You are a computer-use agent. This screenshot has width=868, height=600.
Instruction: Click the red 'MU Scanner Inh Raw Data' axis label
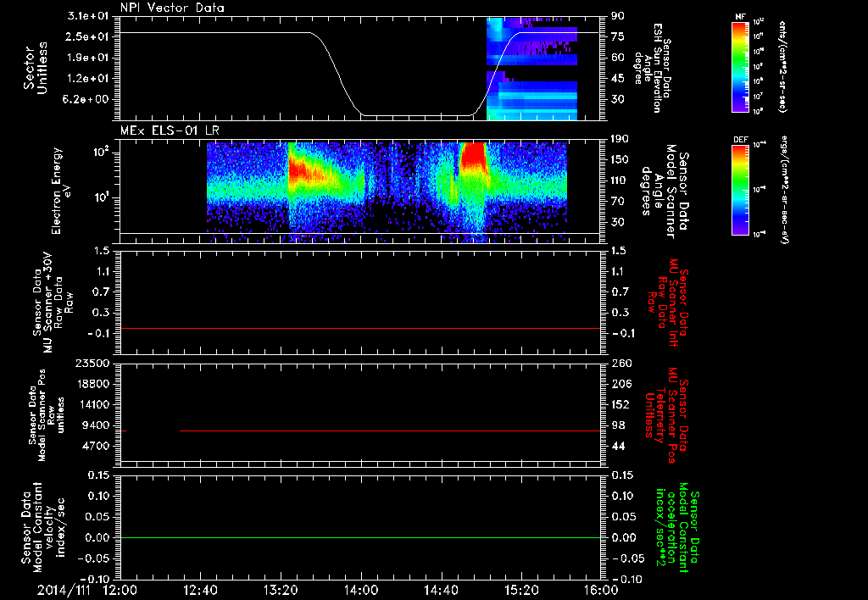[668, 303]
